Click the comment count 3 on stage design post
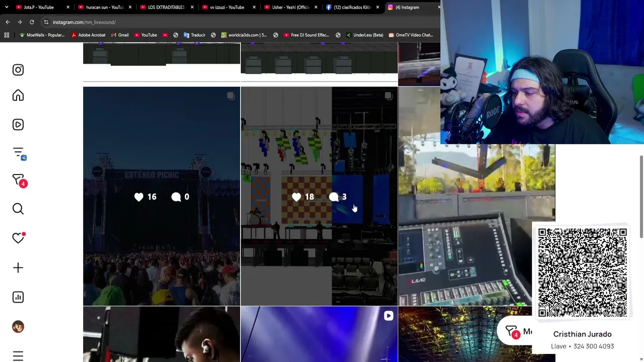The height and width of the screenshot is (362, 644). pyautogui.click(x=344, y=197)
